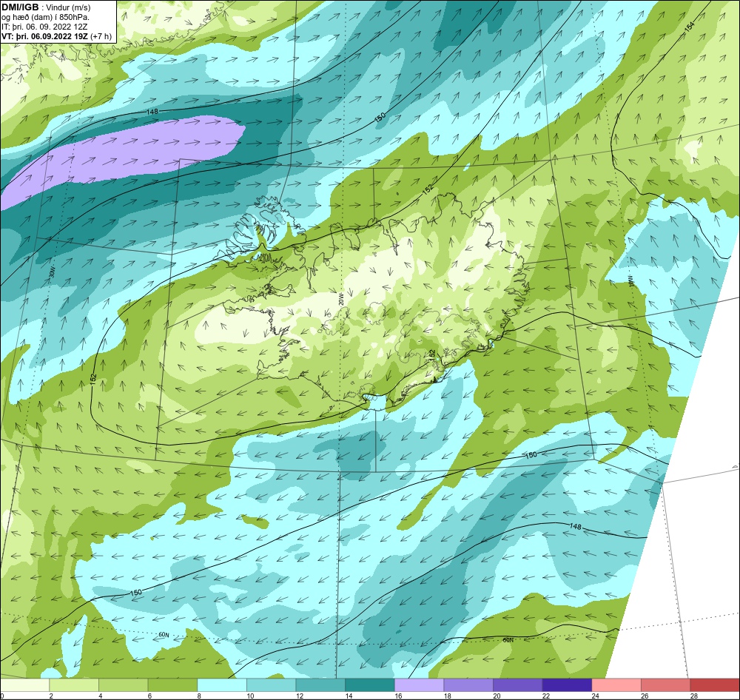Click the legend tick value 2
Screen dimensions: 740x700
point(51,696)
